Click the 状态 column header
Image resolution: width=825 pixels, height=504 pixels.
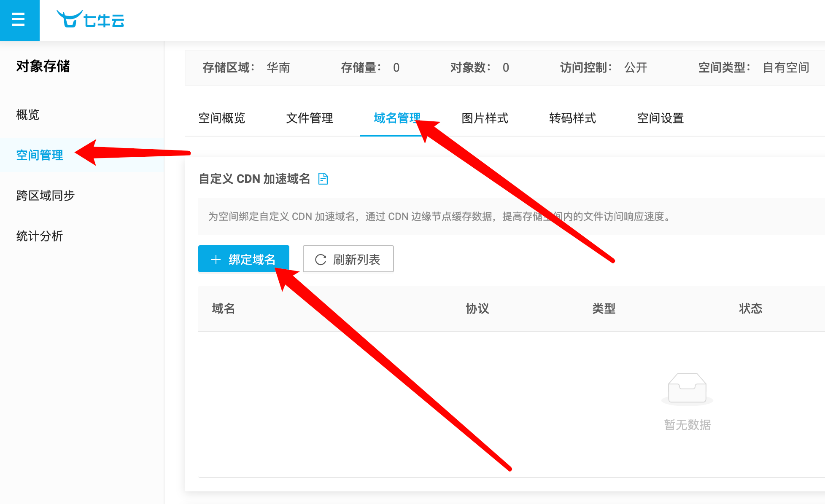[x=750, y=308]
